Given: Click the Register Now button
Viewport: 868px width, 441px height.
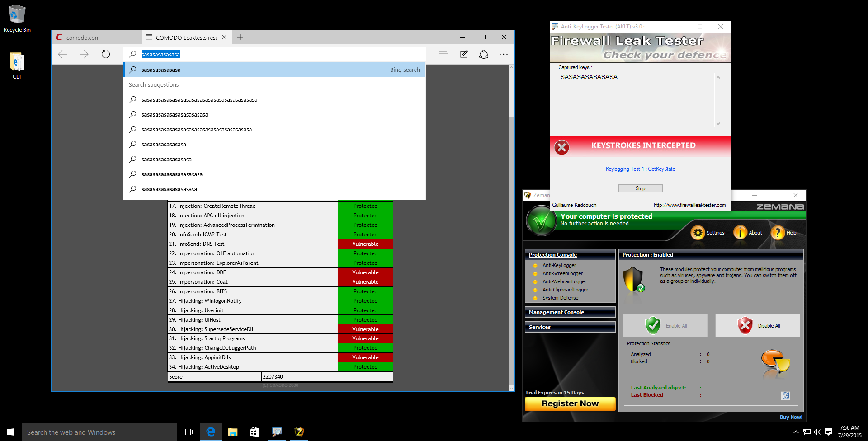Looking at the screenshot, I should click(x=570, y=403).
